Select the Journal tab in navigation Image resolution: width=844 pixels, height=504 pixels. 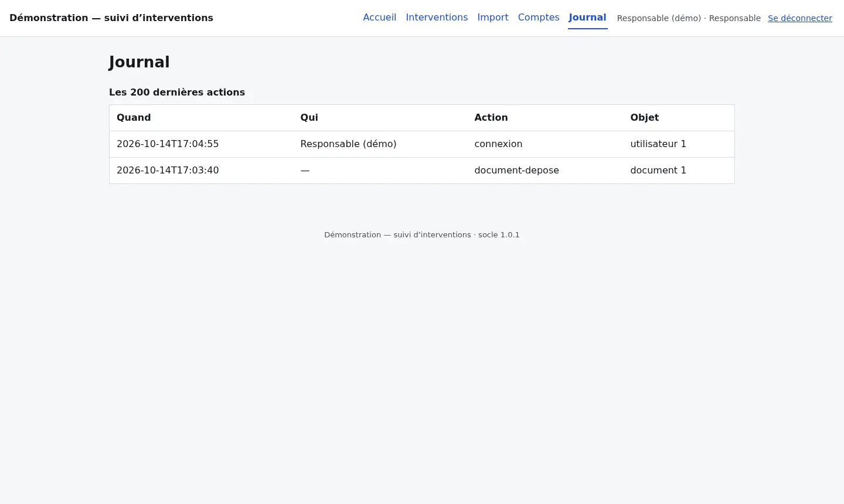click(x=587, y=18)
